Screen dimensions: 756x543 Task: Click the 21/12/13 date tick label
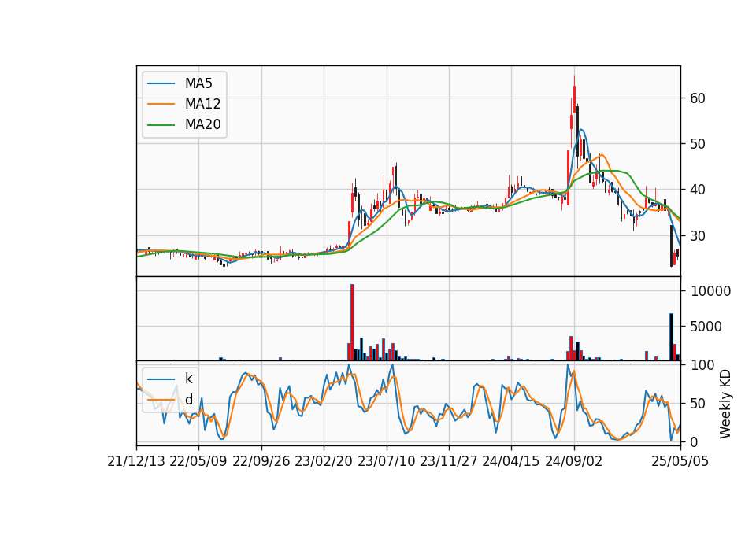pyautogui.click(x=136, y=461)
